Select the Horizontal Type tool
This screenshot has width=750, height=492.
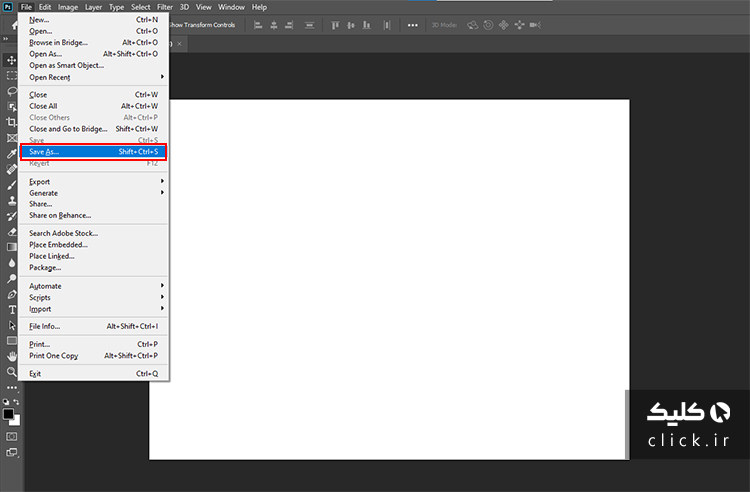(11, 310)
